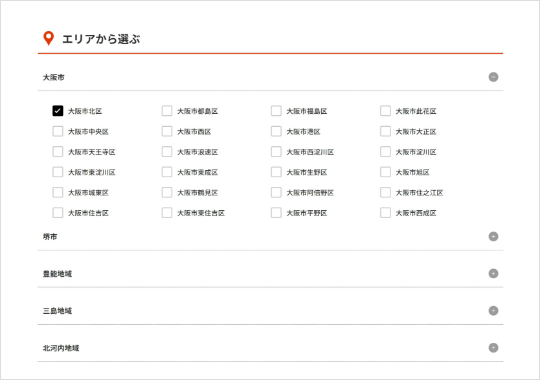
Task: Collapse 大阪市 section with the minus icon
Action: point(493,77)
